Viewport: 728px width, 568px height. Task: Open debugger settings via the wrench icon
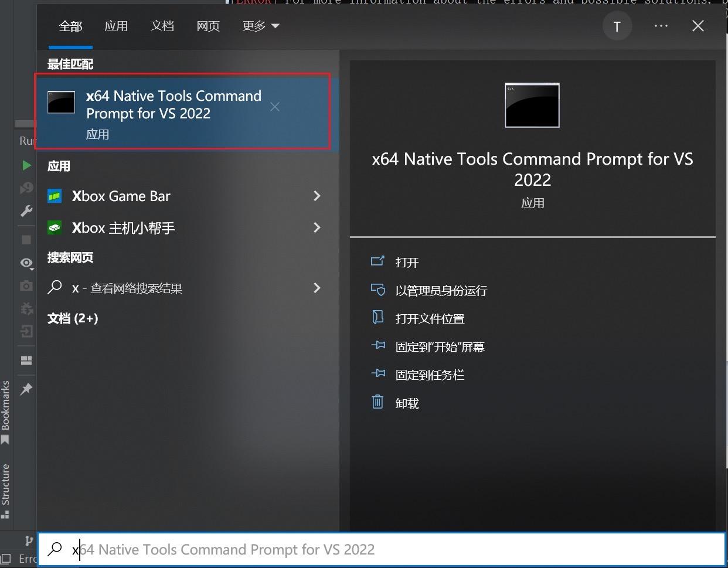[x=26, y=211]
